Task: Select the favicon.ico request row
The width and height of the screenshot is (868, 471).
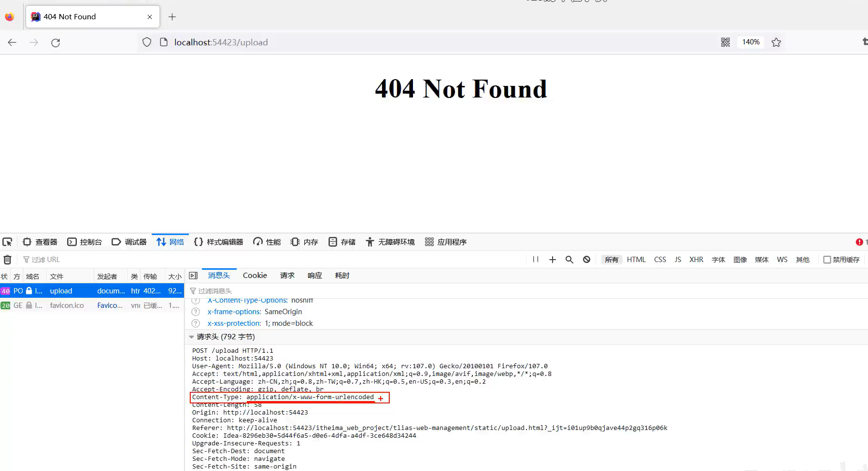Action: click(92, 305)
